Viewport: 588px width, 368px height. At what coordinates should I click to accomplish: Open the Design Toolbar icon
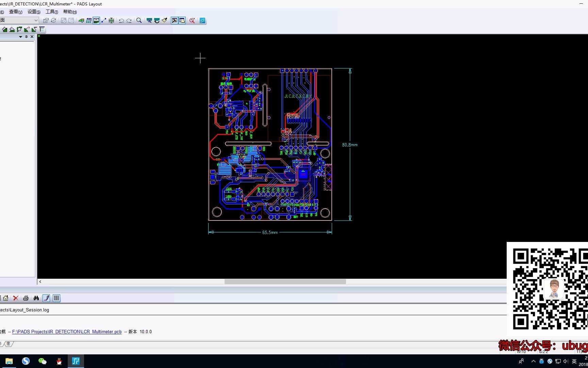81,20
